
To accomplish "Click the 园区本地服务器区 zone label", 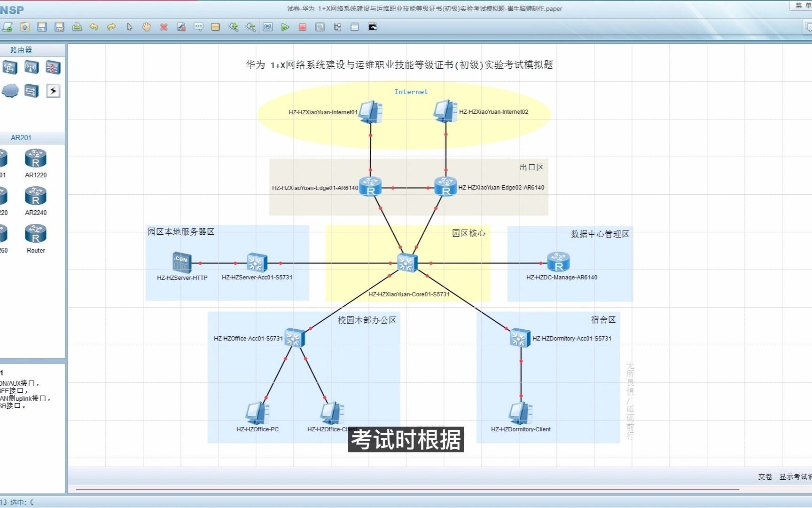I will (181, 231).
